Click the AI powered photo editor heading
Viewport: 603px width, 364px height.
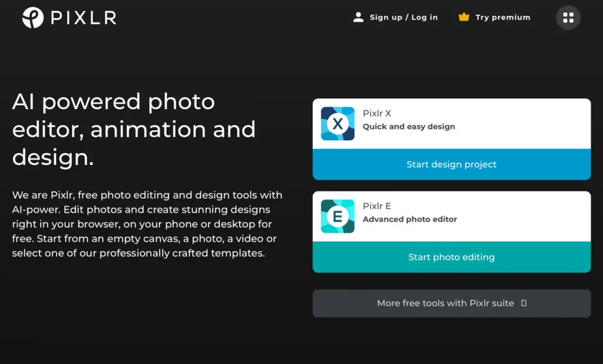134,130
